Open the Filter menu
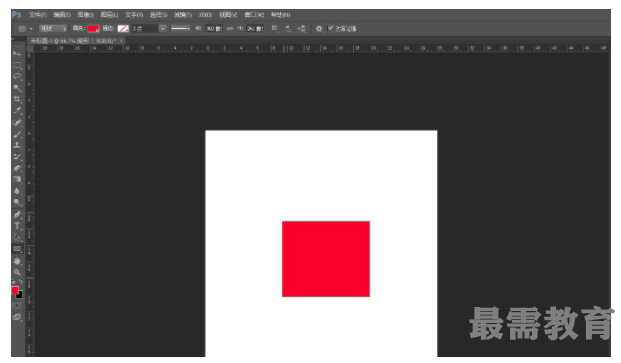The width and height of the screenshot is (621, 363). click(x=183, y=15)
